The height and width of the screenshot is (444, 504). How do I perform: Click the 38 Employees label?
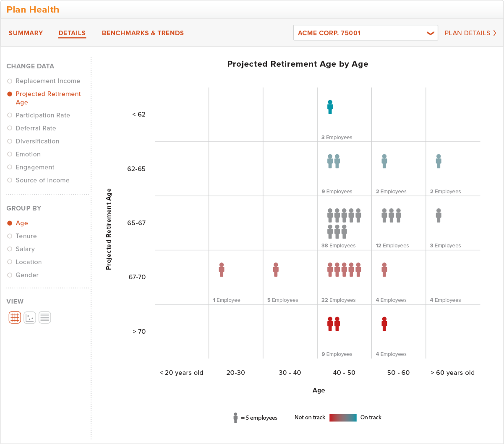pos(338,246)
